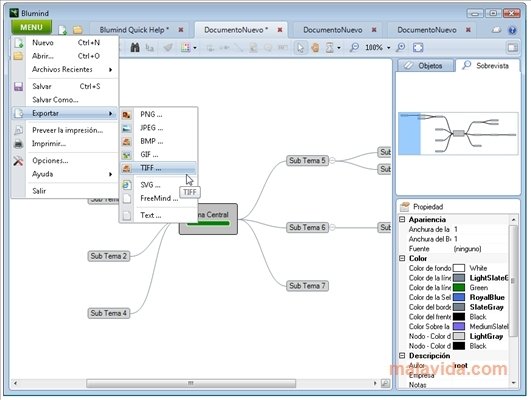Open the Find binoculars tool
This screenshot has width=531, height=400.
(x=135, y=47)
